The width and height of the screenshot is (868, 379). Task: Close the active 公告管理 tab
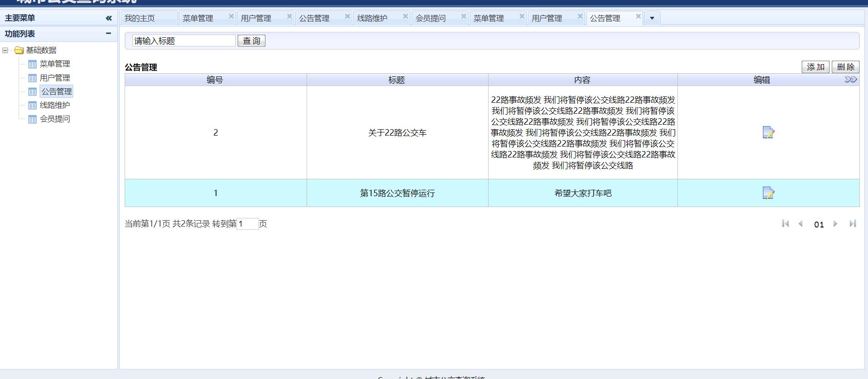pyautogui.click(x=638, y=16)
